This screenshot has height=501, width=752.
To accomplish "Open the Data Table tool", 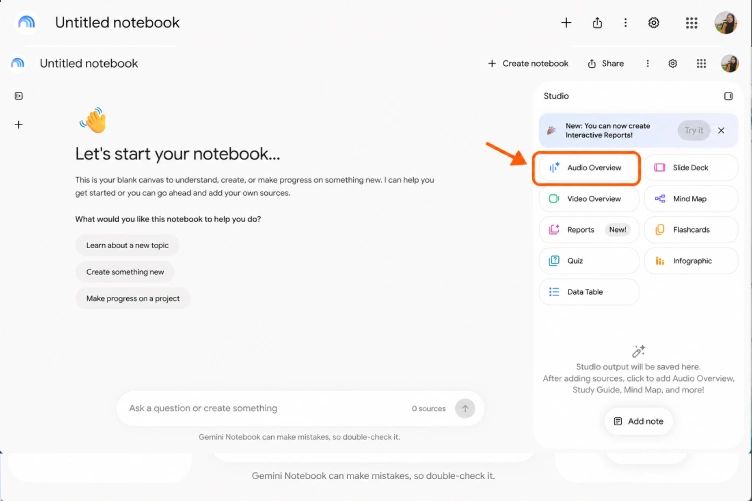I will [589, 292].
